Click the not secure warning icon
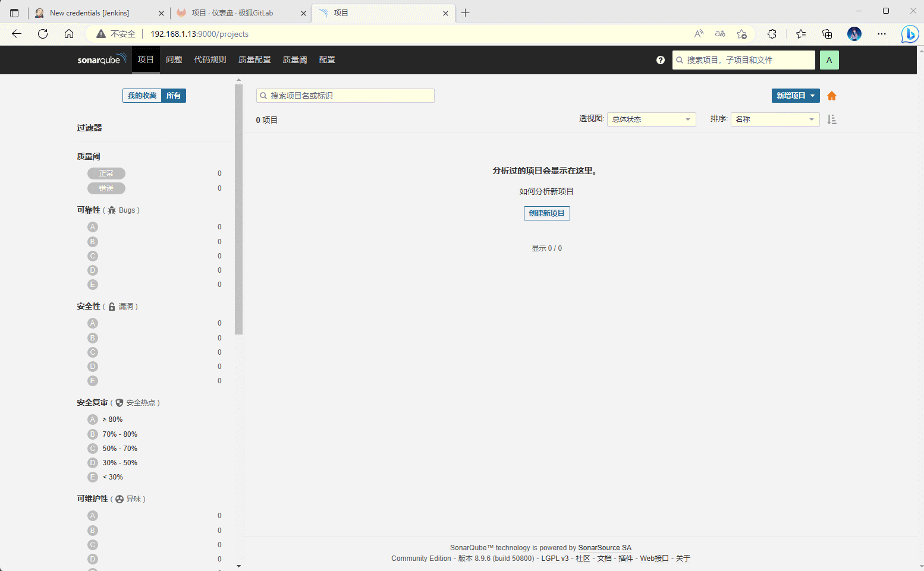This screenshot has width=924, height=571. click(x=101, y=34)
